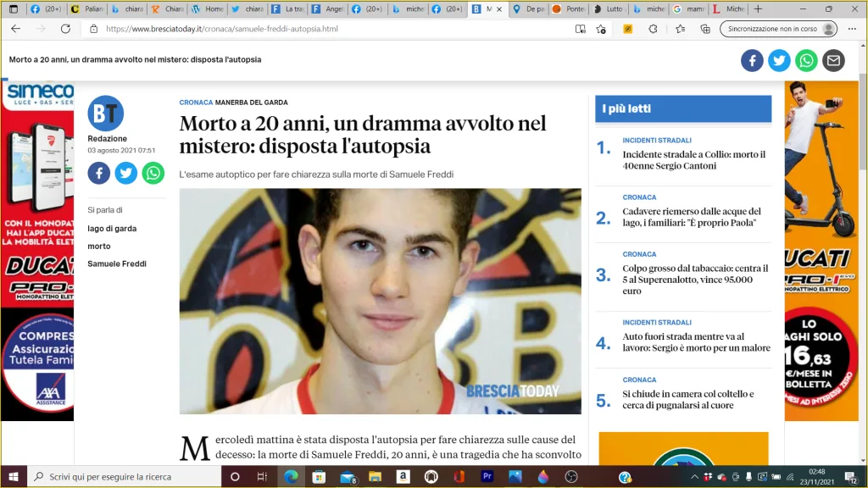The image size is (868, 488).
Task: Click the Sincronizzazione non in corso profile button
Action: pyautogui.click(x=778, y=29)
